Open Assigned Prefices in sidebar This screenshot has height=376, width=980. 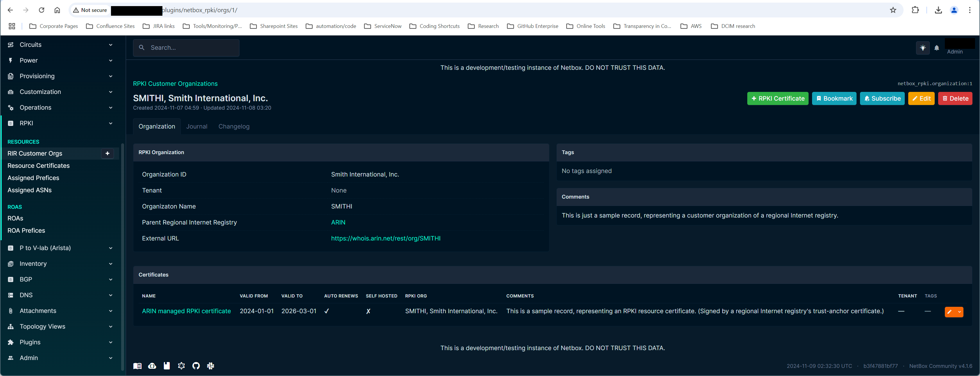[x=33, y=178]
